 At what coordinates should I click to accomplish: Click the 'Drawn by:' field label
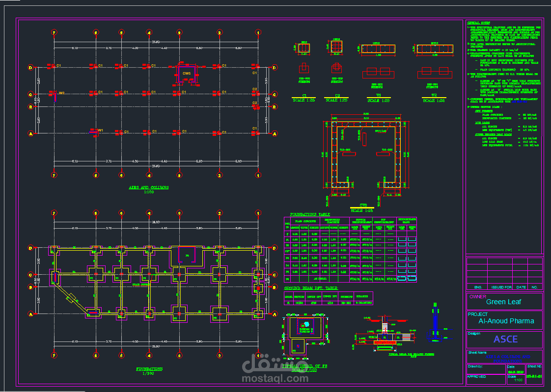pos(475,366)
